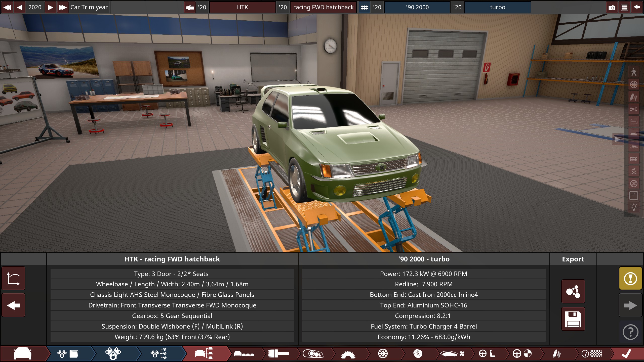The height and width of the screenshot is (362, 644).
Task: Open the interior steering and seat tab
Action: (487, 354)
